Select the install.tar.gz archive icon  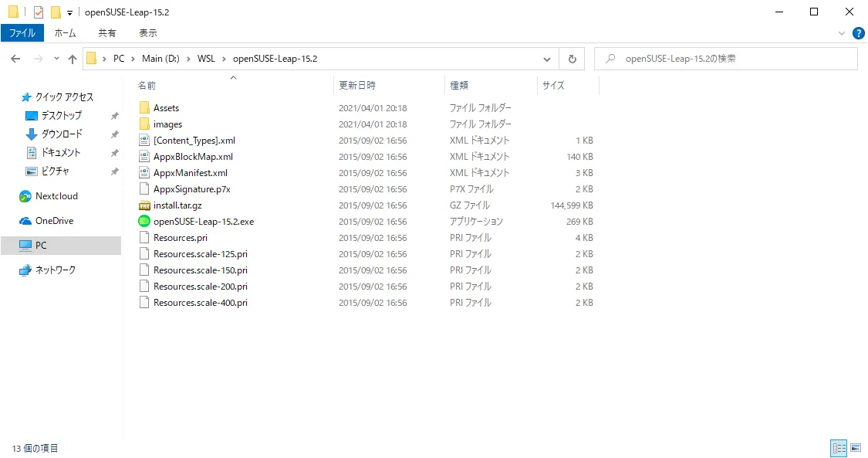point(144,205)
